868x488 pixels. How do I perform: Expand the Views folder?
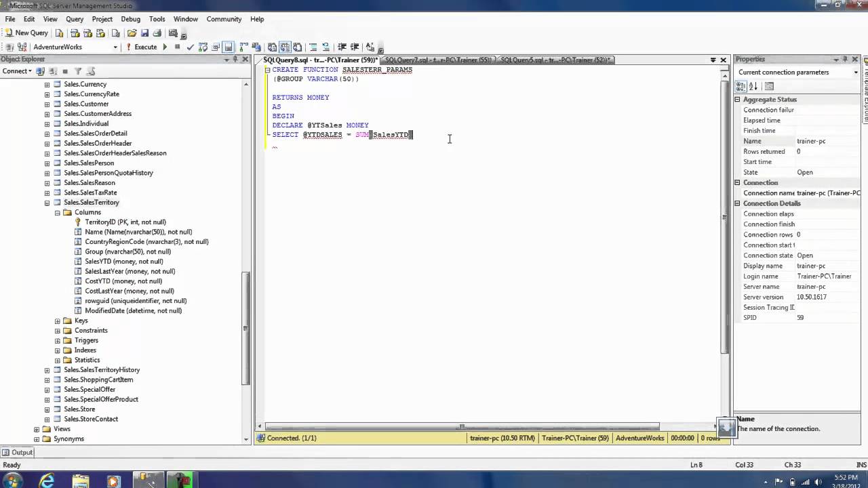click(37, 429)
